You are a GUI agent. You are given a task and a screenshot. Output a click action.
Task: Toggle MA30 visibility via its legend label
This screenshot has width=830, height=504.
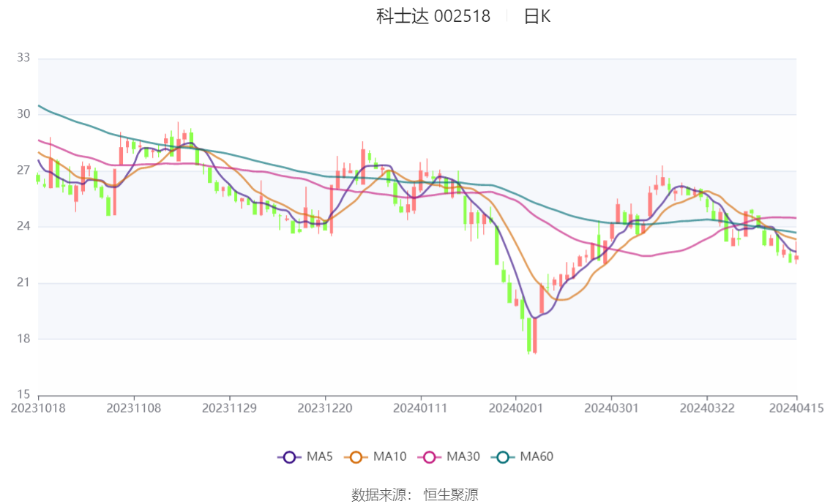pos(463,457)
